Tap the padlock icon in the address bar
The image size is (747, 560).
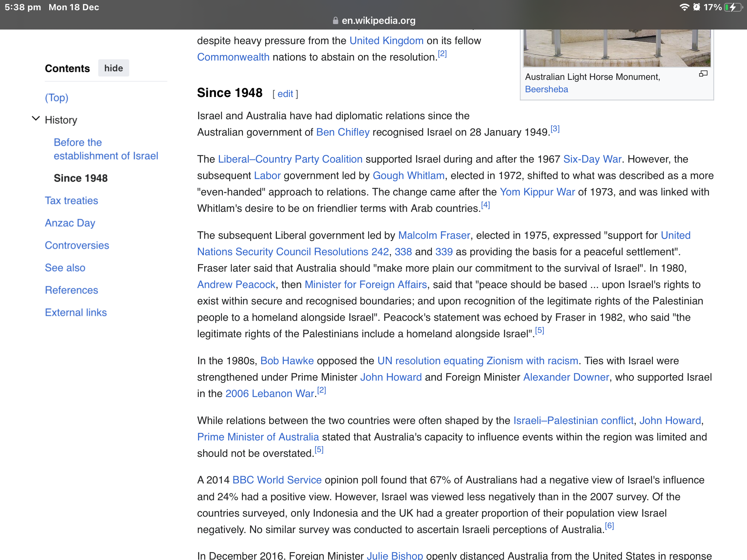(335, 21)
